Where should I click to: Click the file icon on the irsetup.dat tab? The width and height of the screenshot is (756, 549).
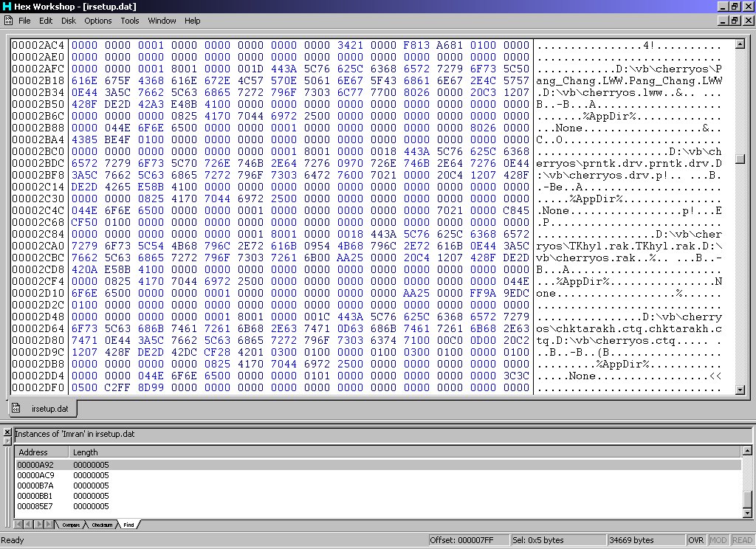[16, 408]
